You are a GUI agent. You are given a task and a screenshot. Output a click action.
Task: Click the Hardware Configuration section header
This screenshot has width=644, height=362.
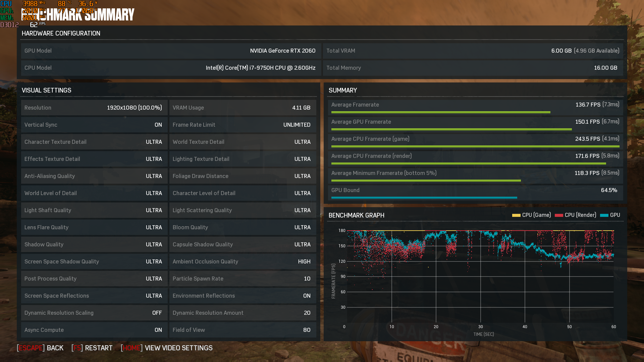coord(61,33)
